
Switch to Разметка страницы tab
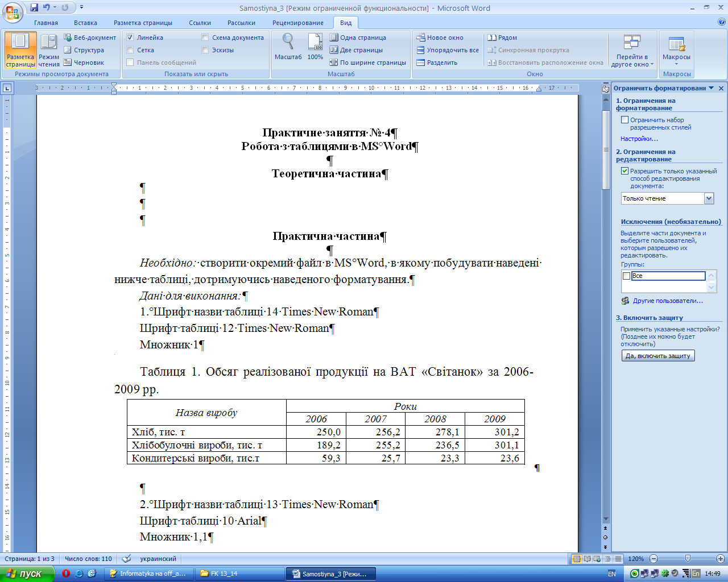(x=143, y=23)
